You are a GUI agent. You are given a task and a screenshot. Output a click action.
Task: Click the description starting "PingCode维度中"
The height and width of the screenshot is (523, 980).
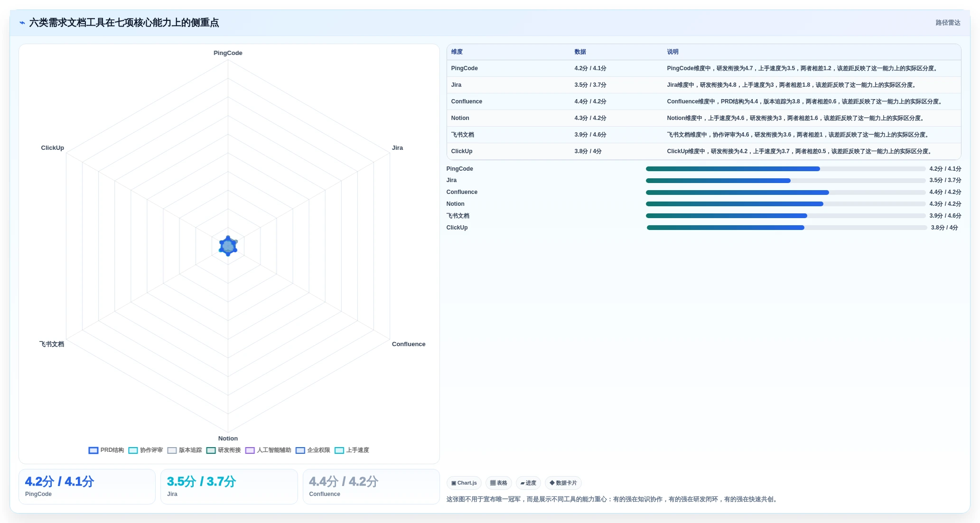[803, 68]
